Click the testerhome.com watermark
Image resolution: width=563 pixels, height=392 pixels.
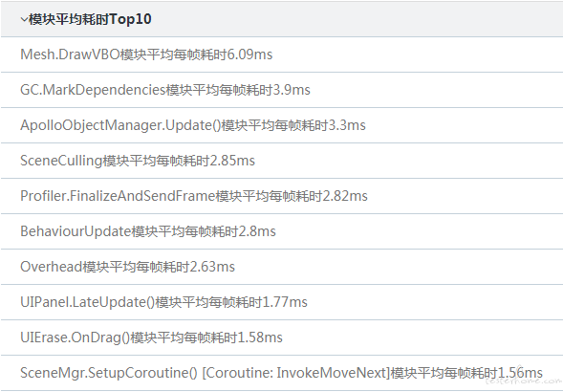point(524,381)
